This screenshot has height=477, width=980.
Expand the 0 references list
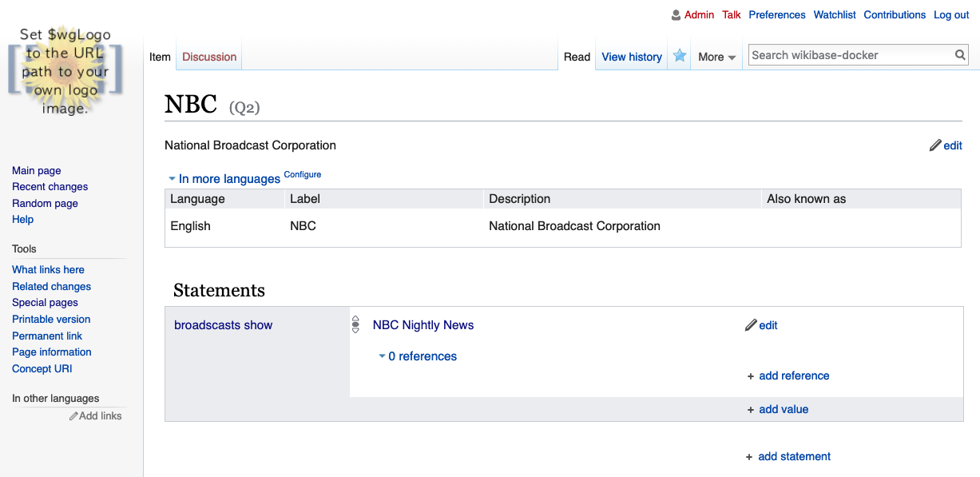pos(418,356)
